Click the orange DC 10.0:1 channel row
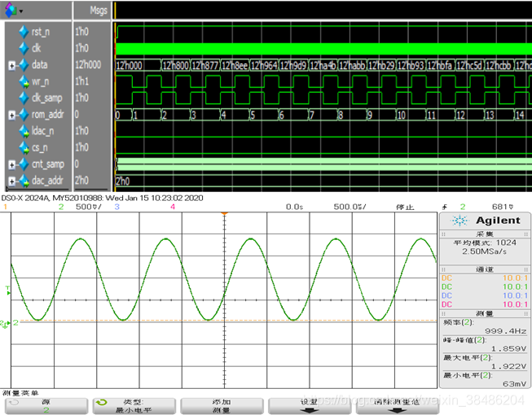Image resolution: width=532 pixels, height=415 pixels. click(x=485, y=277)
